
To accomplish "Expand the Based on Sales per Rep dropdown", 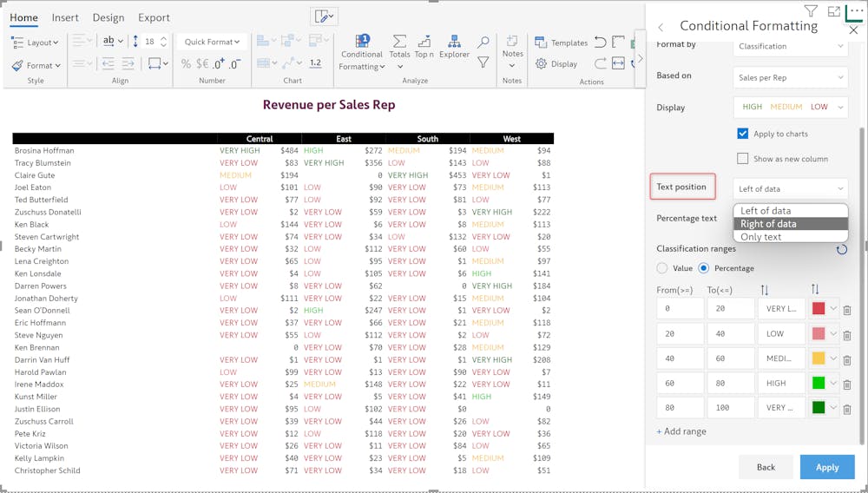I will coord(790,77).
